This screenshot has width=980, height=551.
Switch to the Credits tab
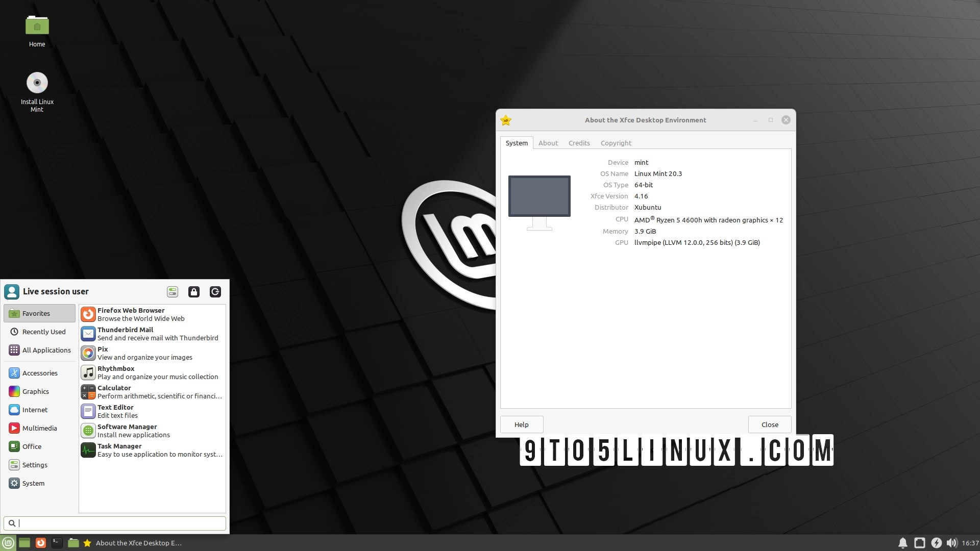pos(579,143)
